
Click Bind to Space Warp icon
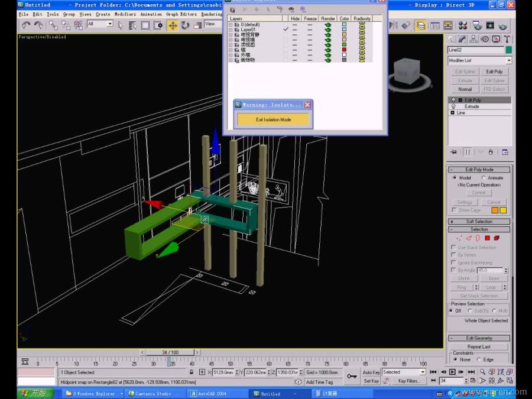(x=79, y=25)
